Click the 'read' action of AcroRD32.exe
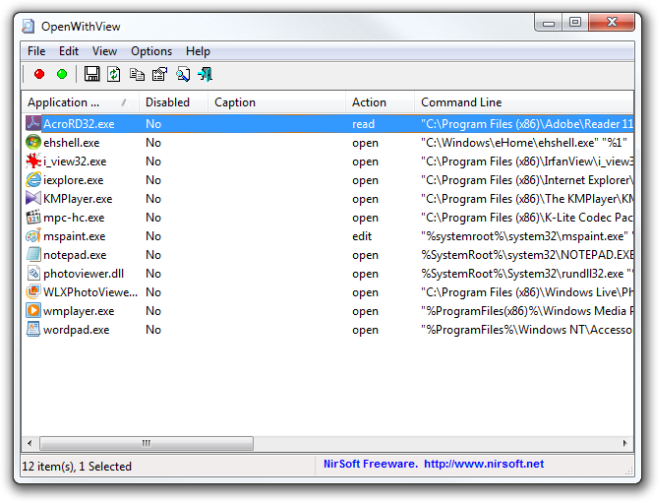 click(363, 124)
